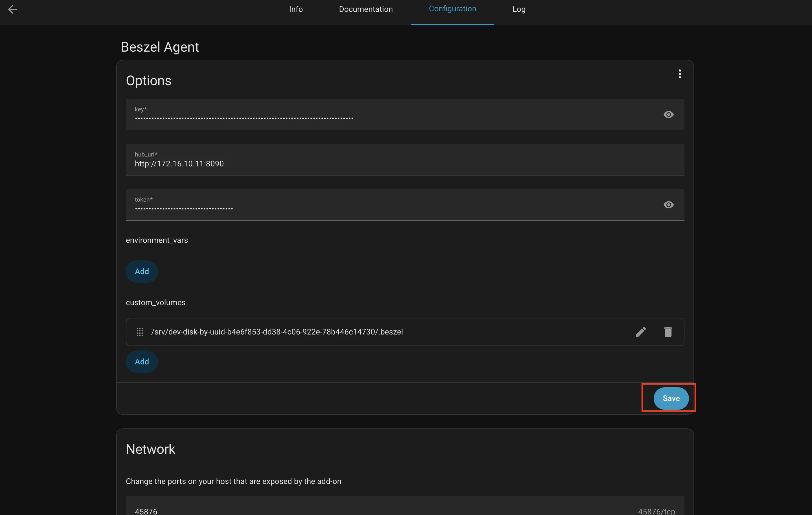Save the add-on options

[x=671, y=399]
